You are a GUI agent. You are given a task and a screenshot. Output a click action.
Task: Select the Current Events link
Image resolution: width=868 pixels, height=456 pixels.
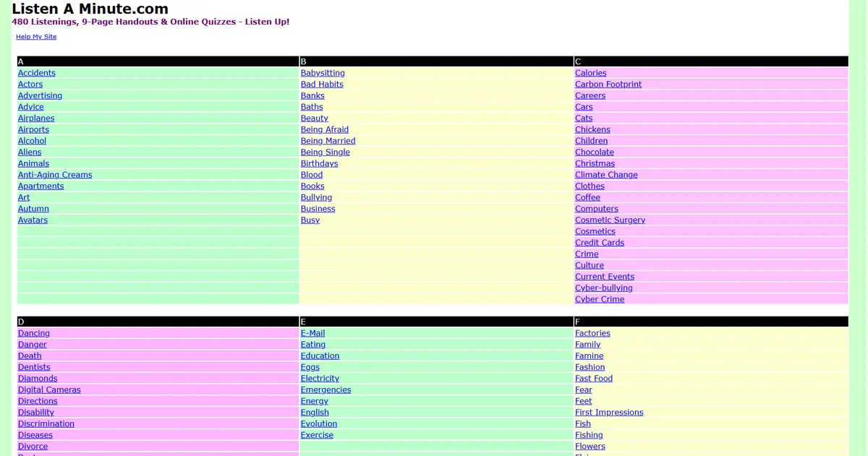click(x=604, y=277)
